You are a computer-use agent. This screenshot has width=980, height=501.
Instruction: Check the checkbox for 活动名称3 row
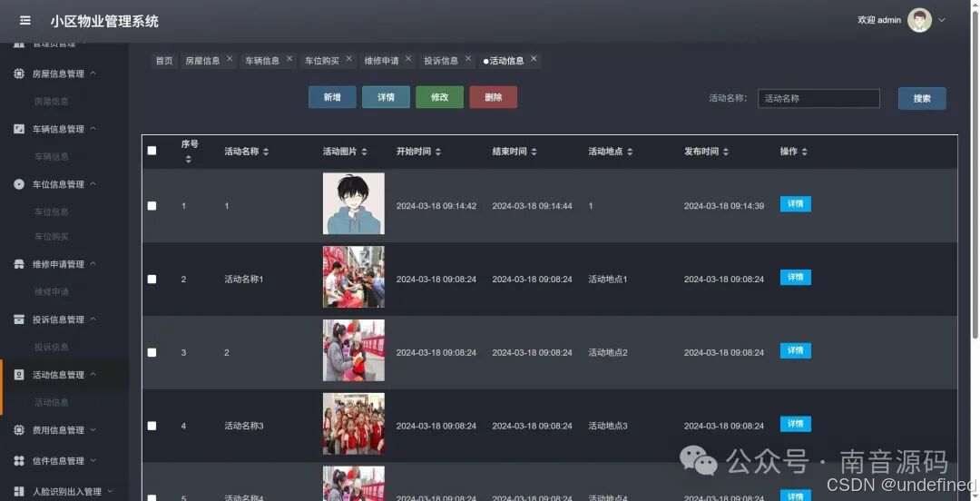pyautogui.click(x=152, y=426)
